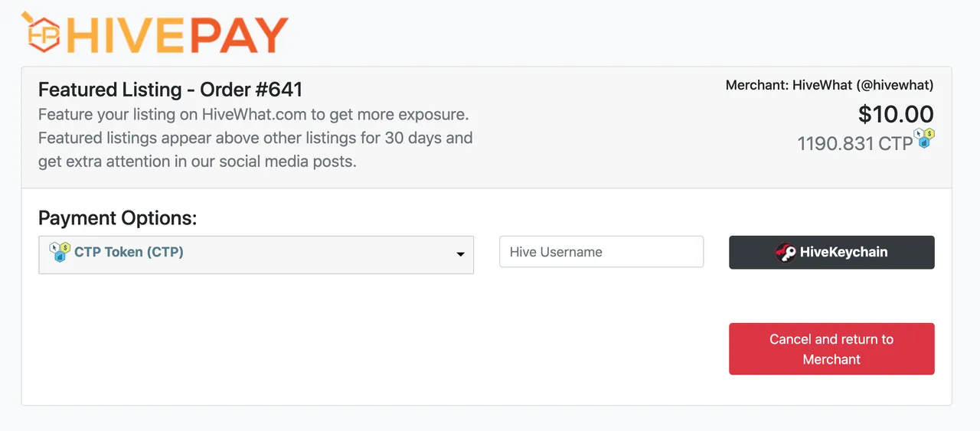Click the HiveWhat.com listing description text
This screenshot has height=431, width=980.
coord(253,115)
